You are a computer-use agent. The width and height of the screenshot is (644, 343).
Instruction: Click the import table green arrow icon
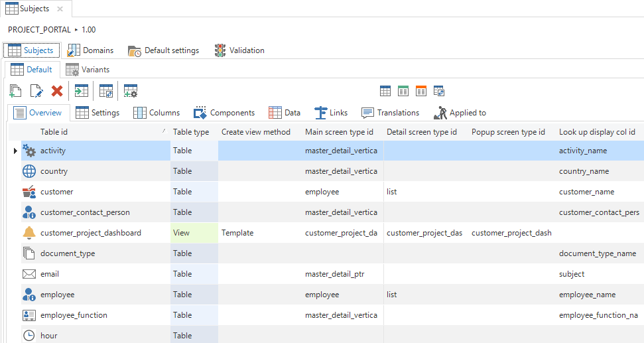(81, 91)
